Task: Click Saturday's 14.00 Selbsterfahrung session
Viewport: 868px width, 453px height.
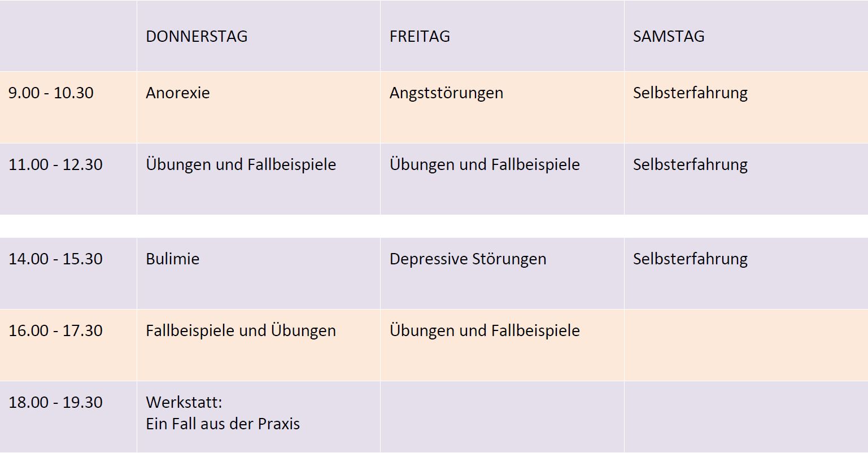Action: coord(690,259)
